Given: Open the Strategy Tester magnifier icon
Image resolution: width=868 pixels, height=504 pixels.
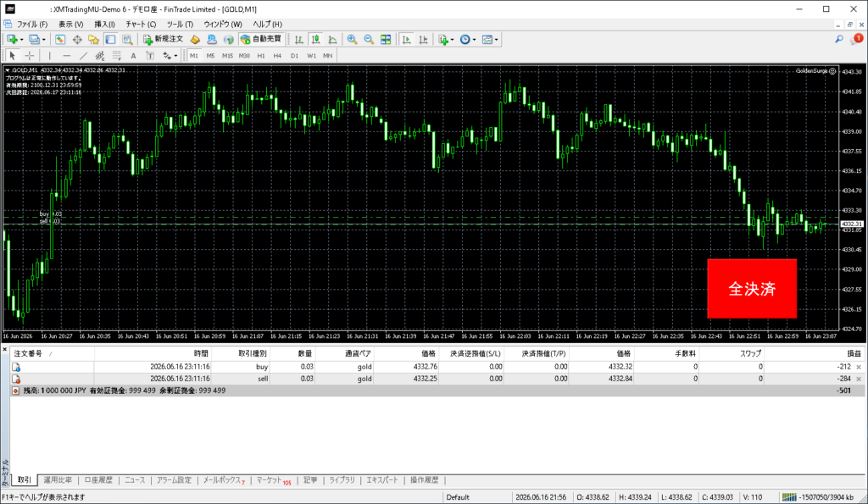Looking at the screenshot, I should pos(127,39).
